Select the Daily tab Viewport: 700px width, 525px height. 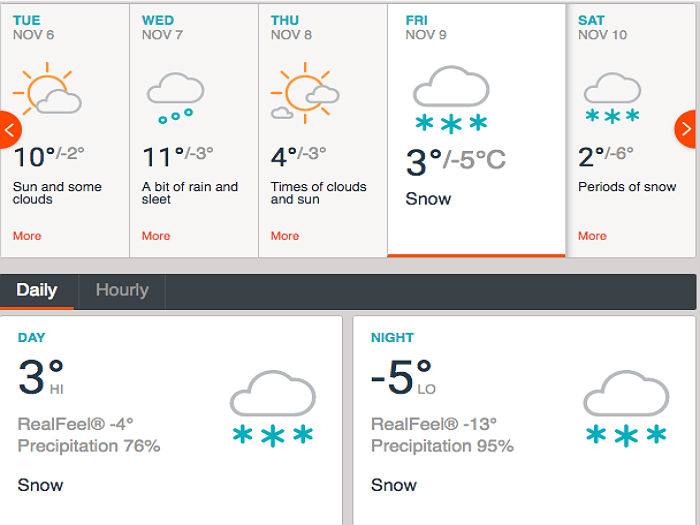point(37,291)
